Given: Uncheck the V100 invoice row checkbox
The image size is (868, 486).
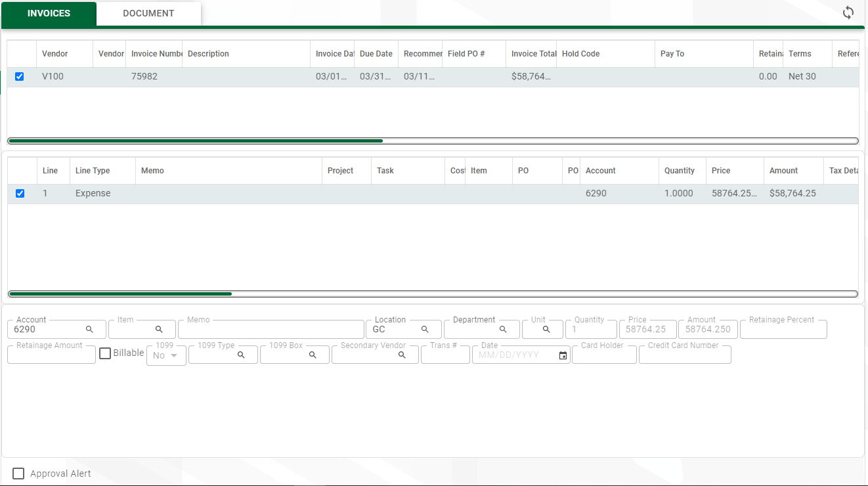Looking at the screenshot, I should coord(19,76).
